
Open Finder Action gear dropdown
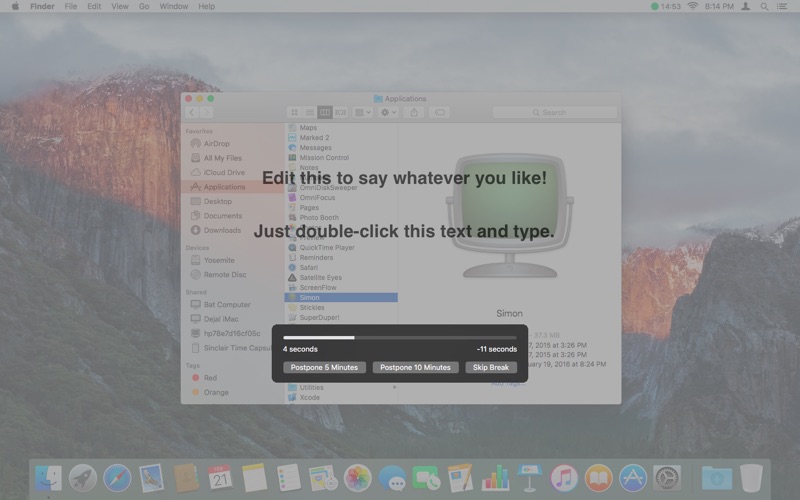pos(388,112)
